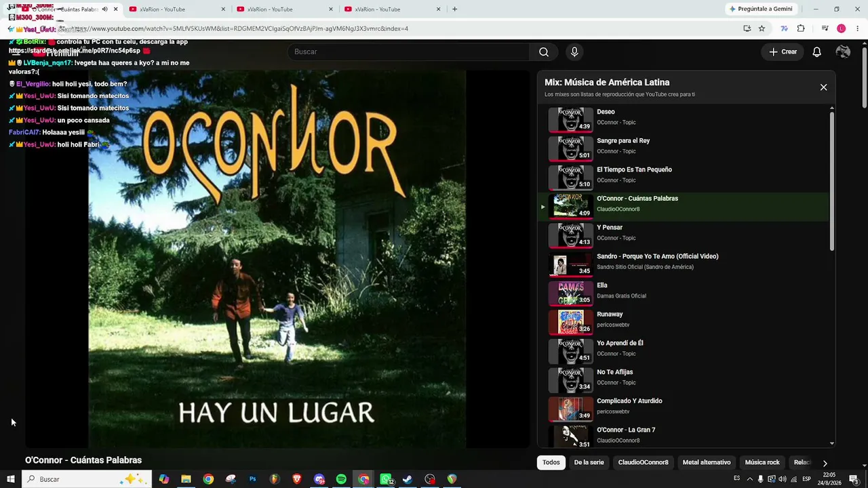Screen dimensions: 868x488
Task: Open Steam from the taskbar
Action: (408, 479)
